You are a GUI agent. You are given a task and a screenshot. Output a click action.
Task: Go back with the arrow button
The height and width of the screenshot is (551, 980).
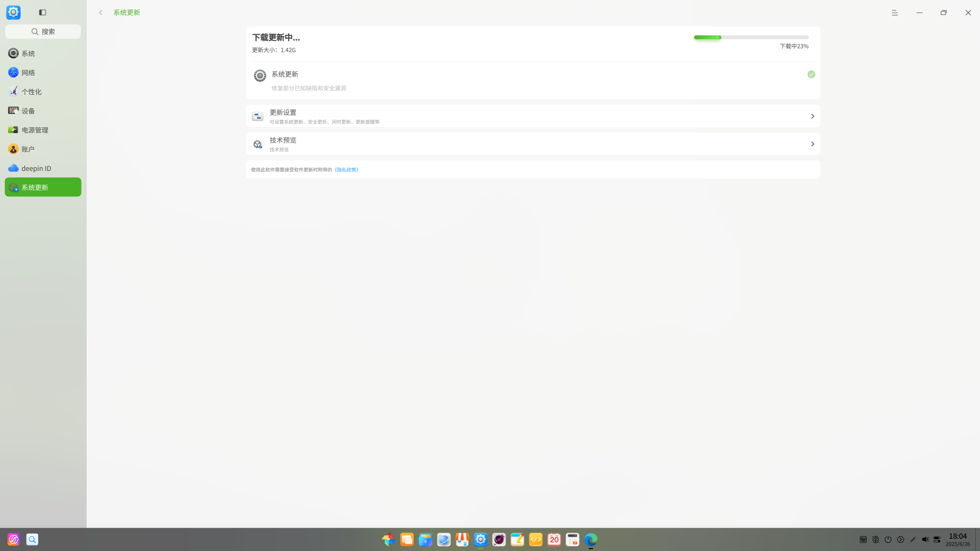(101, 13)
